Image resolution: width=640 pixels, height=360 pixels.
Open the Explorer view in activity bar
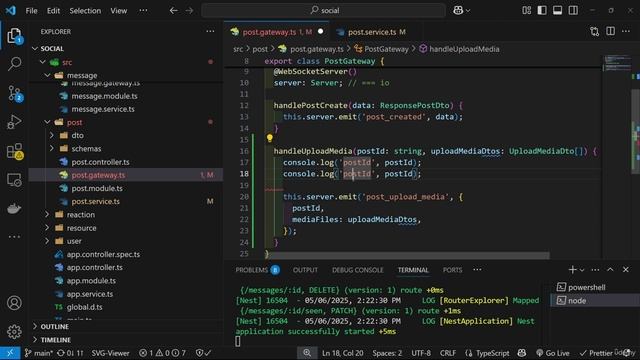pyautogui.click(x=14, y=36)
